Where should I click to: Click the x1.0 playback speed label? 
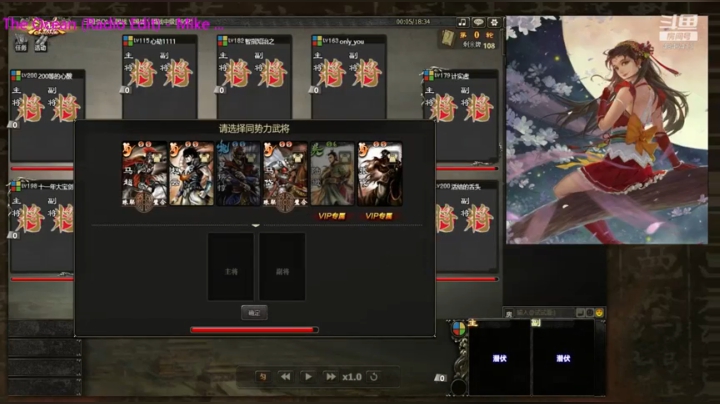[x=352, y=377]
